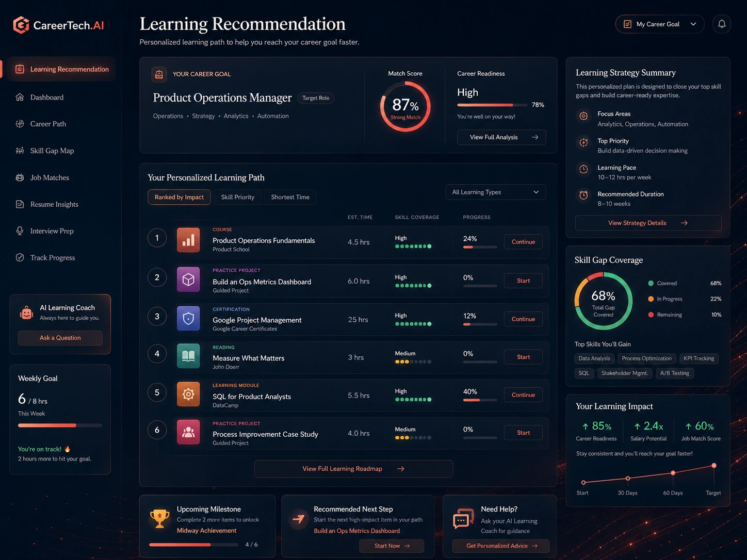This screenshot has width=747, height=560.
Task: Click the Recommended Next Step arrow icon
Action: (298, 518)
